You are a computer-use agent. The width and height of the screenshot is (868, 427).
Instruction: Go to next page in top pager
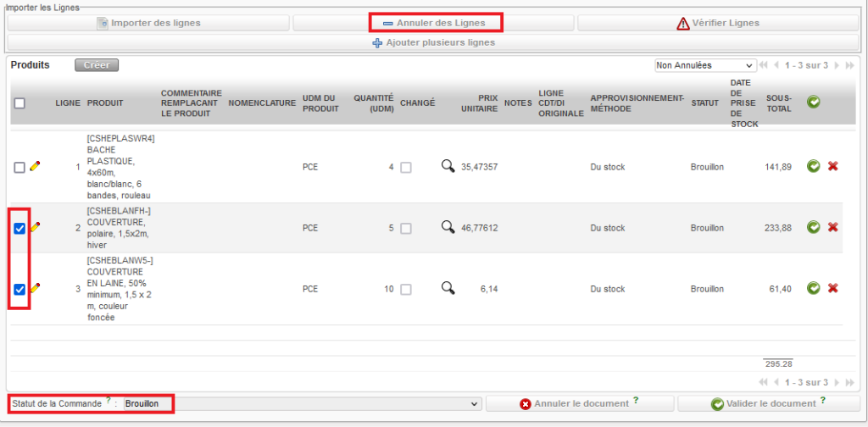(837, 65)
